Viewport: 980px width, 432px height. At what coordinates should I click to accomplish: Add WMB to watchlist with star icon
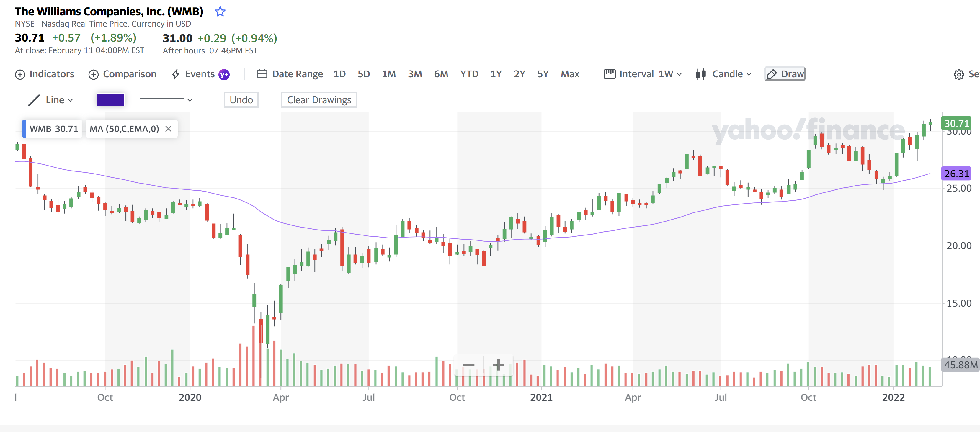220,12
